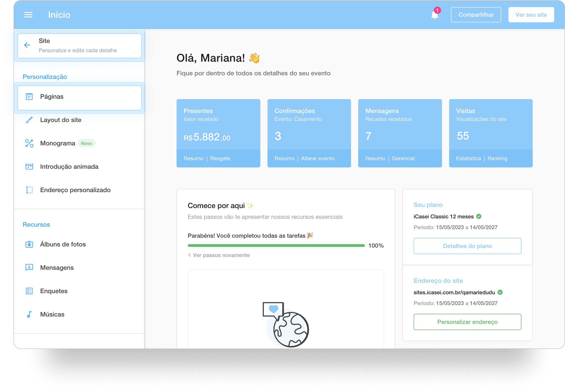The width and height of the screenshot is (565, 392).
Task: Click the Álbuns de fotos camera icon
Action: click(29, 244)
